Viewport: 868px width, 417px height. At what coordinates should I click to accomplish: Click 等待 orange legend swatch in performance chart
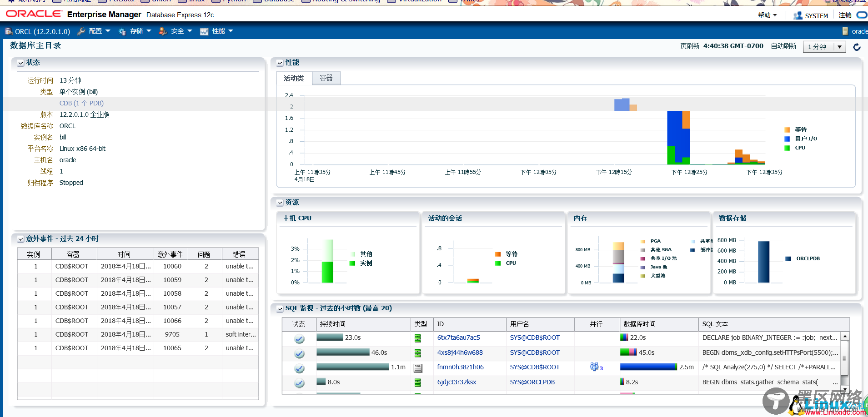(x=787, y=130)
